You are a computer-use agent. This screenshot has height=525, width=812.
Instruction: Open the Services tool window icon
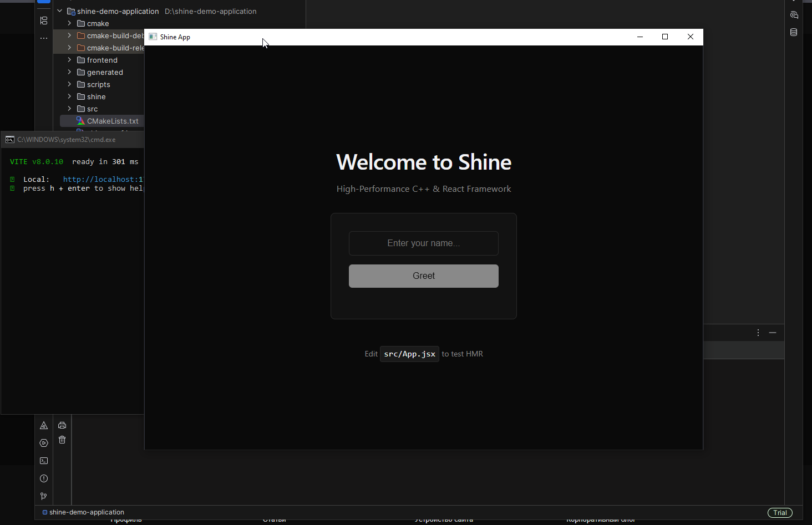point(44,443)
